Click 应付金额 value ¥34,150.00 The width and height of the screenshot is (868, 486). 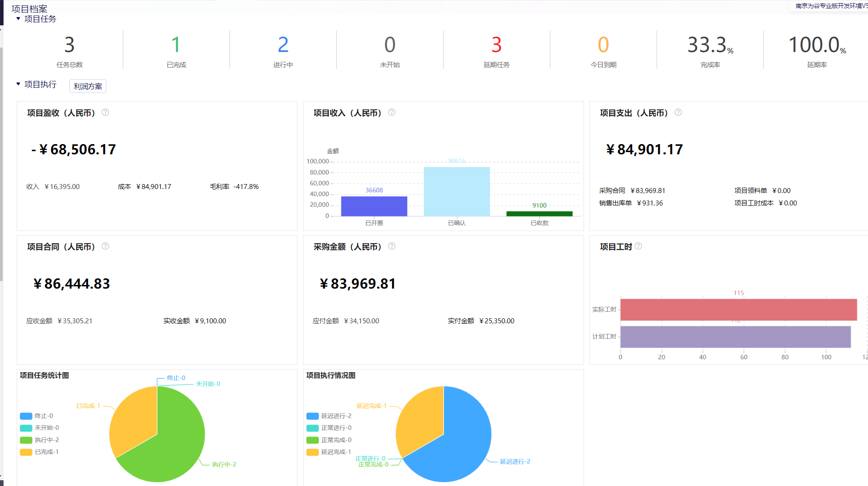[361, 321]
